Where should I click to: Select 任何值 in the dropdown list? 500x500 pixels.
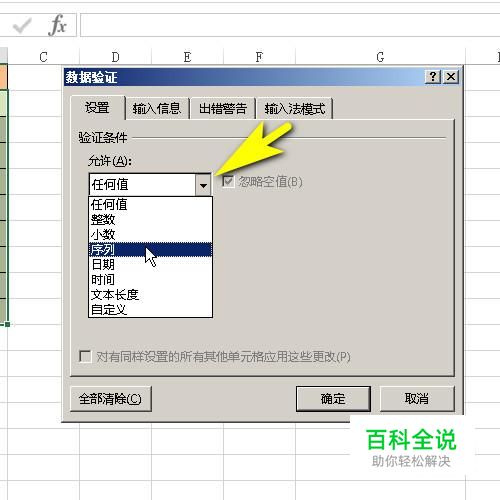coord(150,204)
